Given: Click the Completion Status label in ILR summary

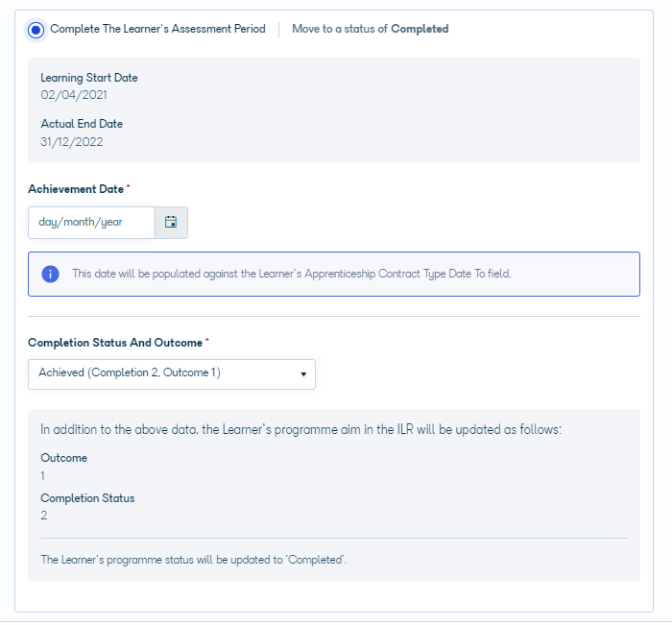Looking at the screenshot, I should pos(87,498).
